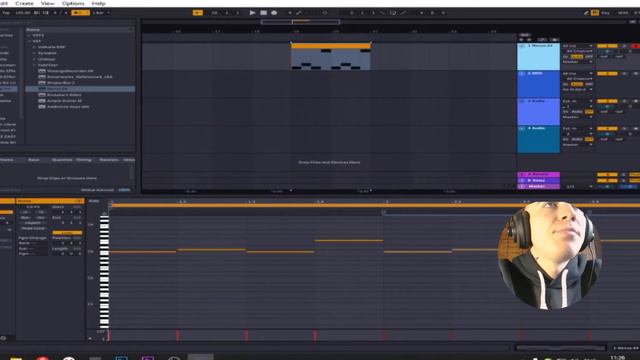
Task: Collapse the FabFilter folder
Action: click(34, 65)
